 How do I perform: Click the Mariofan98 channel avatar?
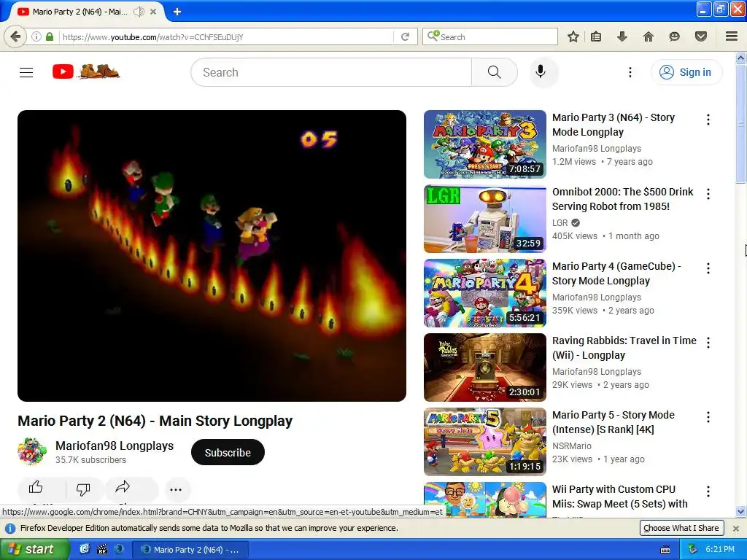click(32, 451)
